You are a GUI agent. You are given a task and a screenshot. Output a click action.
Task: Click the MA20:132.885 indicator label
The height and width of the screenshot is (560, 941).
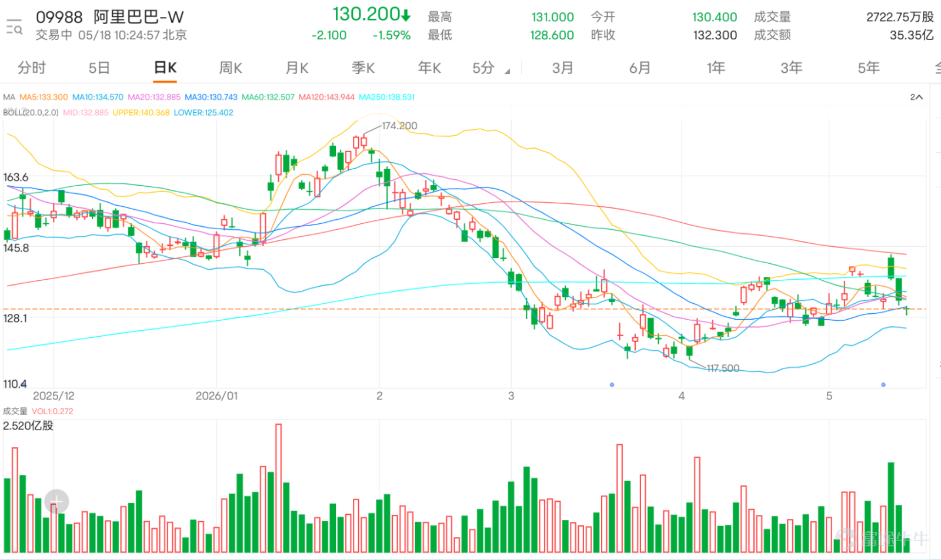(154, 97)
